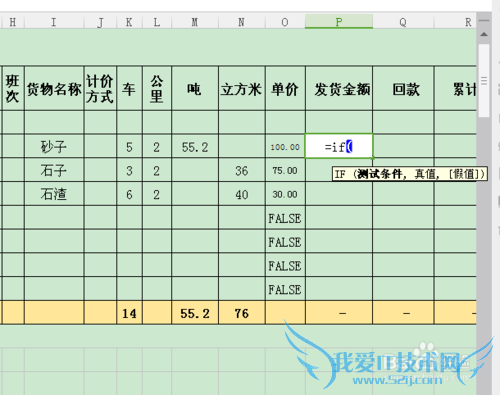This screenshot has width=500, height=395.
Task: Click the car count 3 in 石子 row
Action: (129, 170)
